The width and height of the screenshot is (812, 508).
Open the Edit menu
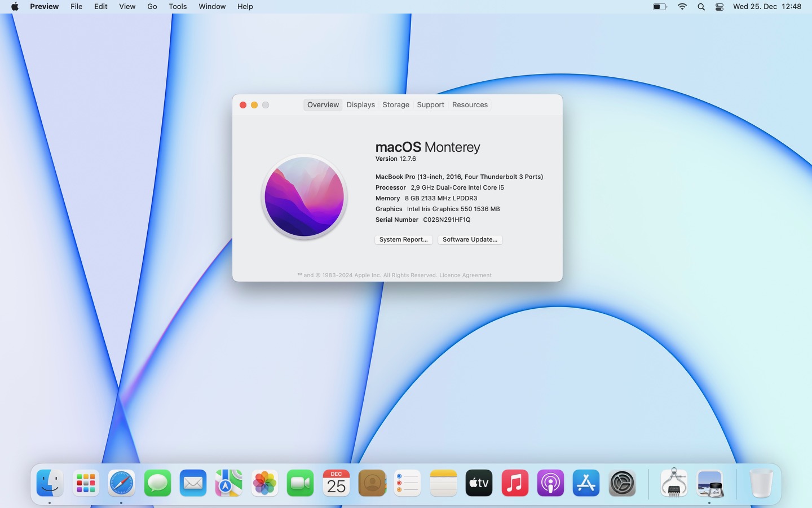[x=101, y=7]
